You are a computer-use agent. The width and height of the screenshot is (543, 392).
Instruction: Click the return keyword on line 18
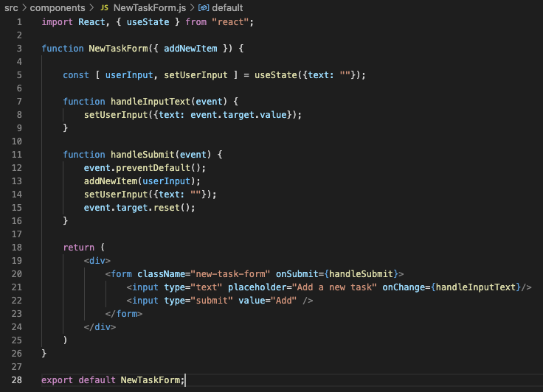(79, 248)
